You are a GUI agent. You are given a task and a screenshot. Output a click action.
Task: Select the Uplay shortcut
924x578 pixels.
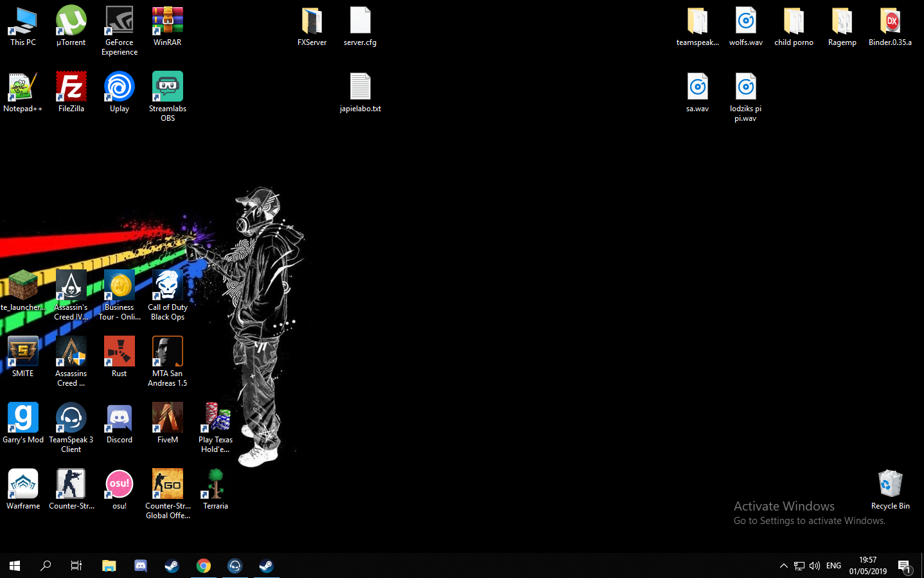coord(120,93)
